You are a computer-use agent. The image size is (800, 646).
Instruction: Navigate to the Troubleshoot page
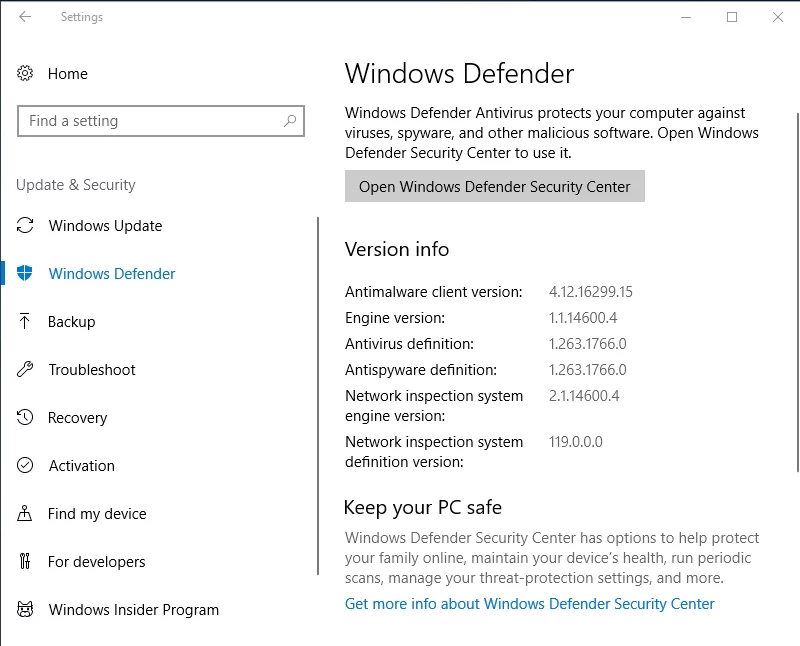coord(92,370)
